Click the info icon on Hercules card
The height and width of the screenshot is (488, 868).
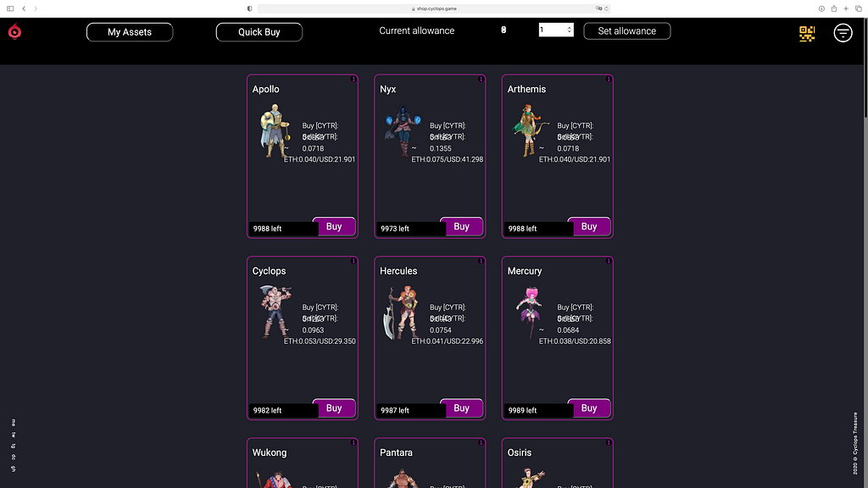click(x=481, y=261)
